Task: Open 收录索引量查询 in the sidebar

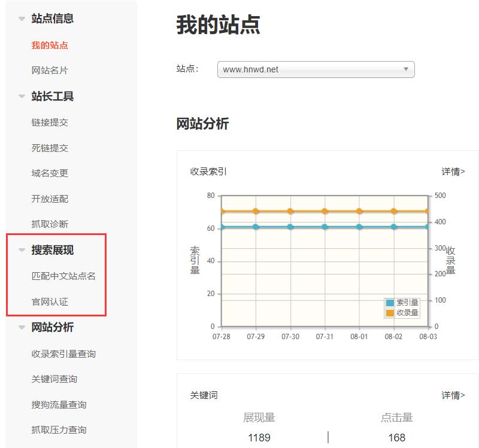Action: pos(63,353)
